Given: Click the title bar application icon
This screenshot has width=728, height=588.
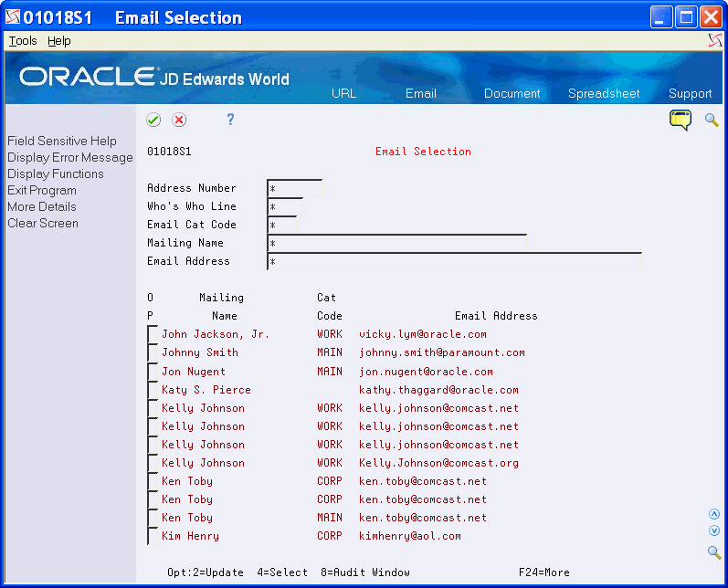Looking at the screenshot, I should pyautogui.click(x=13, y=16).
